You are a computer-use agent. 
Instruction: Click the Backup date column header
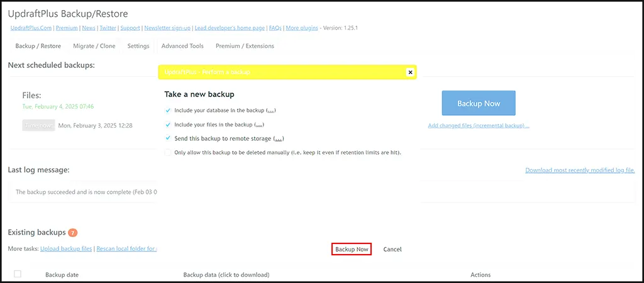pos(62,274)
